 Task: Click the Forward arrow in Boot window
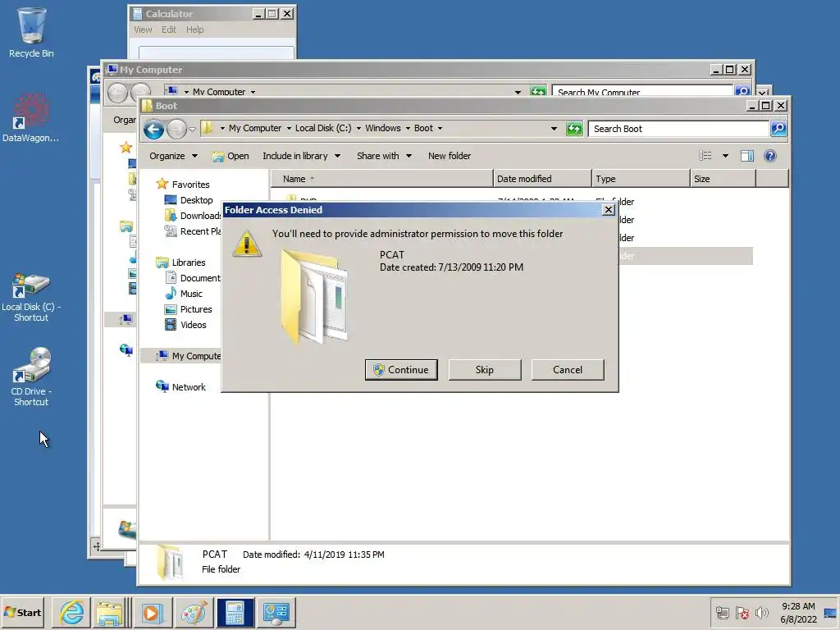pyautogui.click(x=176, y=129)
